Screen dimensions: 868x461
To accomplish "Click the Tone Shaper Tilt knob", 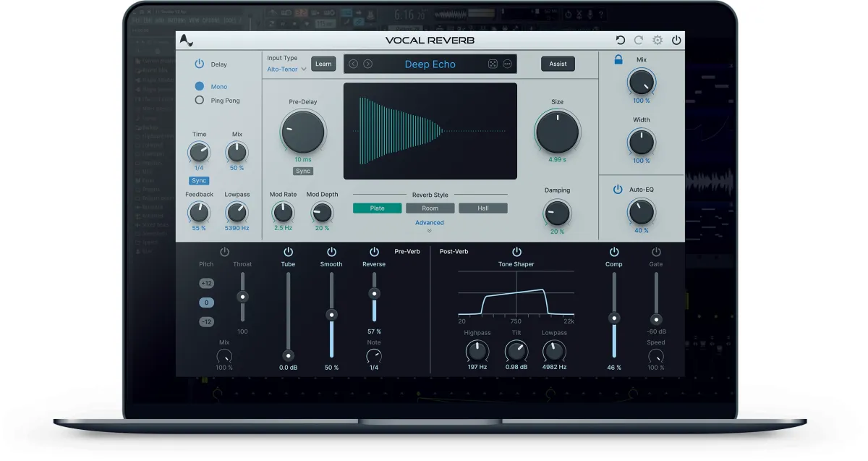I will (516, 352).
